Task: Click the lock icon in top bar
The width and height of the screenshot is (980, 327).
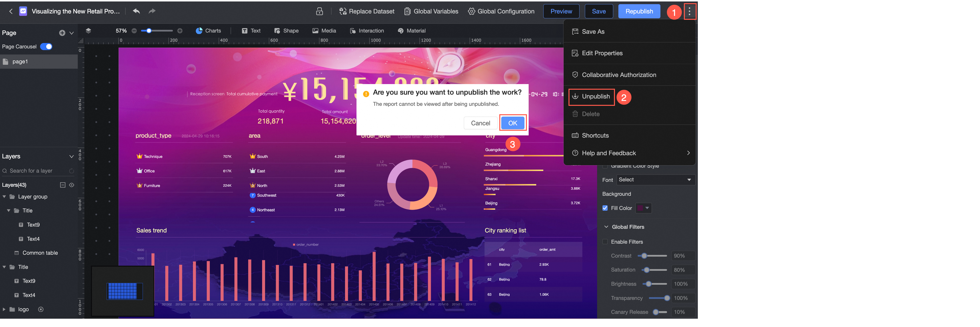Action: (x=320, y=11)
